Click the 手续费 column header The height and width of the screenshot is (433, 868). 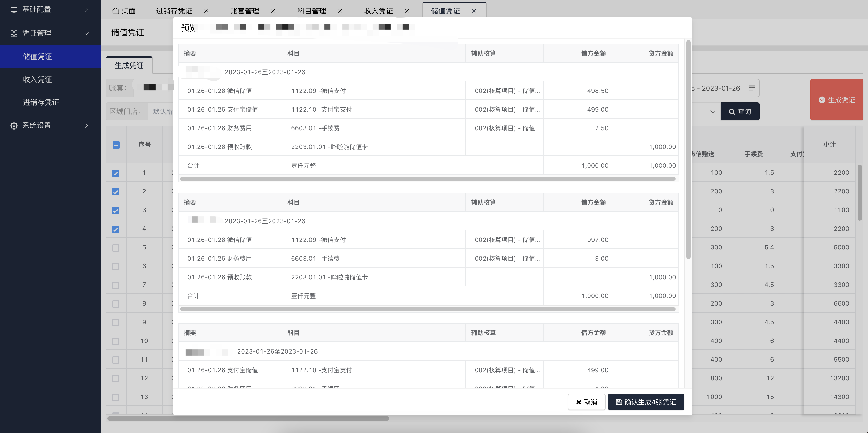pyautogui.click(x=754, y=154)
